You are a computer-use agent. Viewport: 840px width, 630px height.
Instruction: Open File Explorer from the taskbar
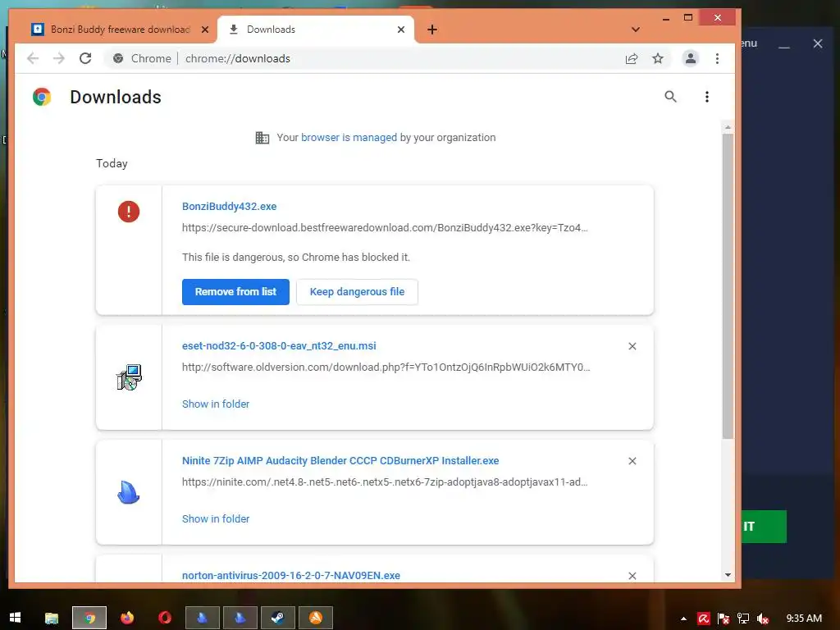click(x=52, y=618)
